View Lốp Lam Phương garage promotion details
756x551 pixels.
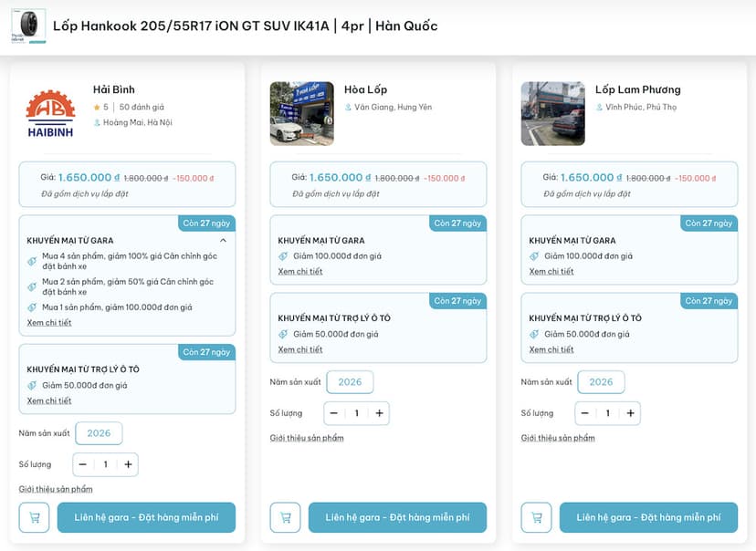pos(551,272)
